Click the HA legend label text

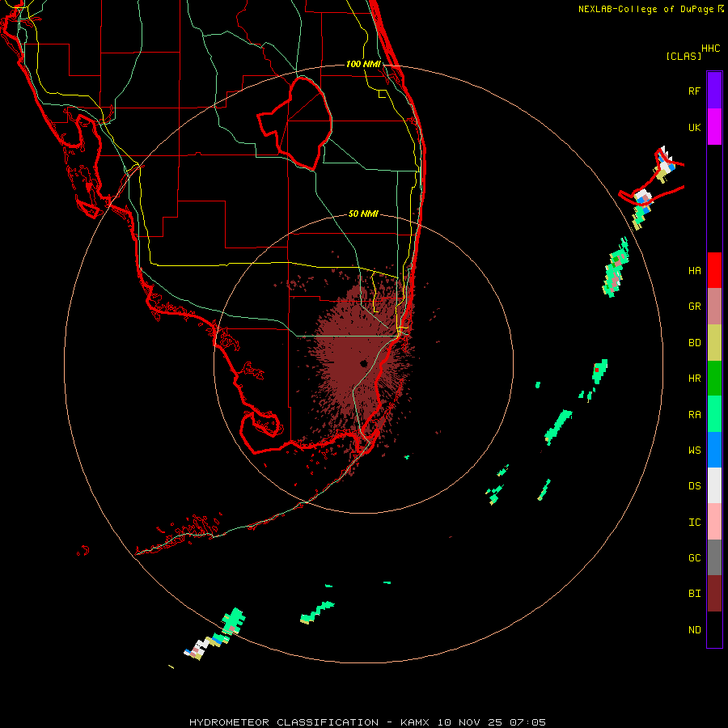694,271
